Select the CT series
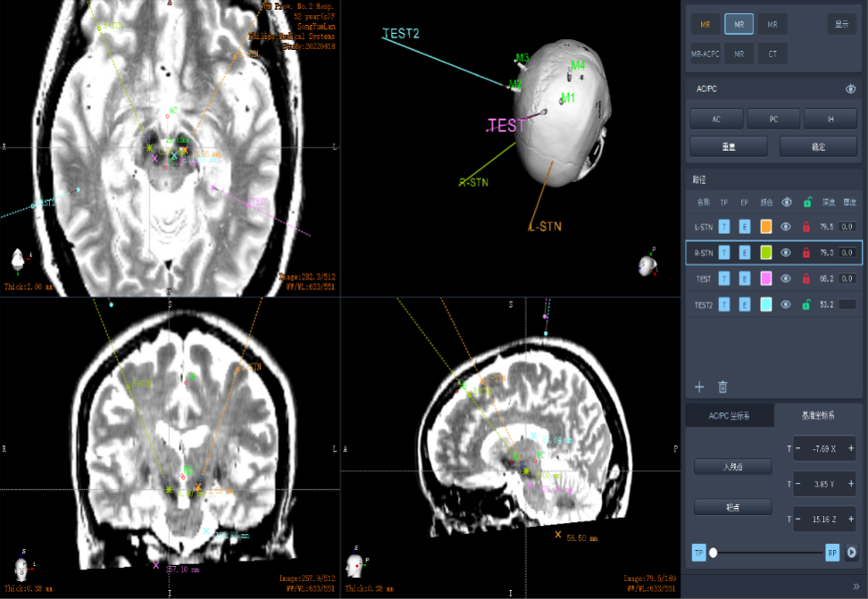 (x=772, y=54)
